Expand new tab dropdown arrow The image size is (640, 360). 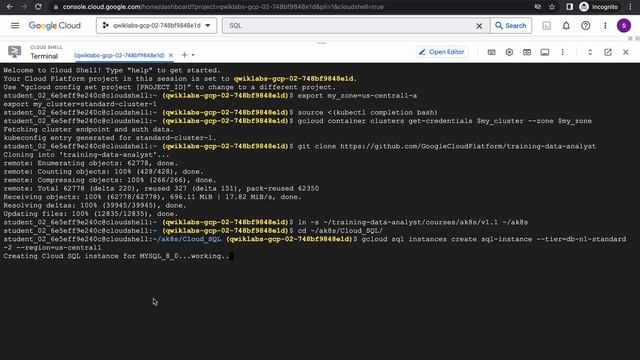(x=193, y=55)
